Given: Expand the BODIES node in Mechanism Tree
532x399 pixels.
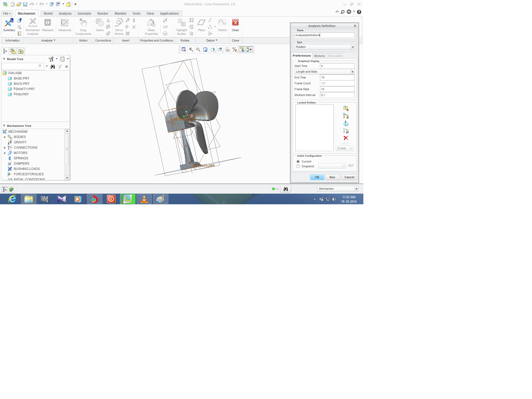Looking at the screenshot, I should tap(5, 137).
